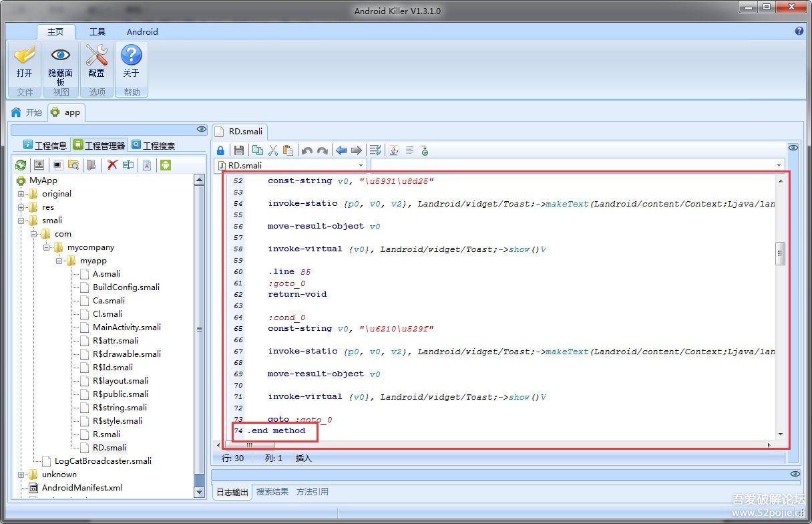Click the green refresh project icon
Screen dimensions: 812x524
(x=21, y=165)
